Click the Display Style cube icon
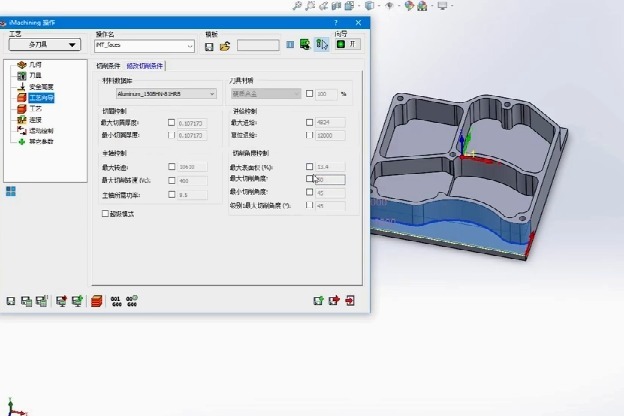Image resolution: width=624 pixels, height=416 pixels. (x=369, y=6)
